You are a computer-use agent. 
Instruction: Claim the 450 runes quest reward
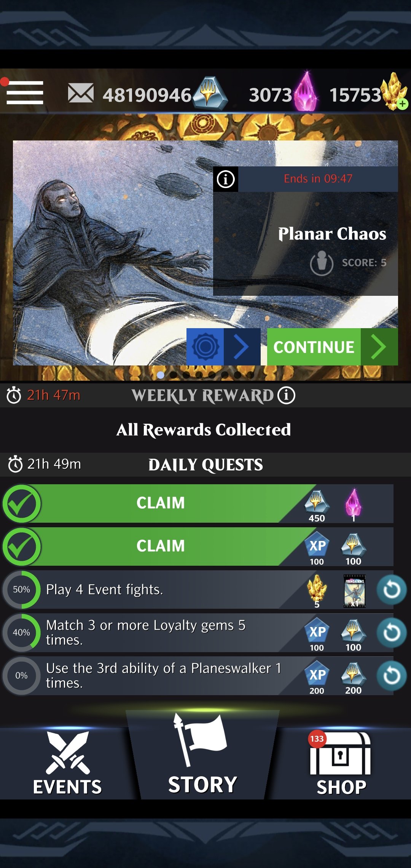(x=161, y=503)
